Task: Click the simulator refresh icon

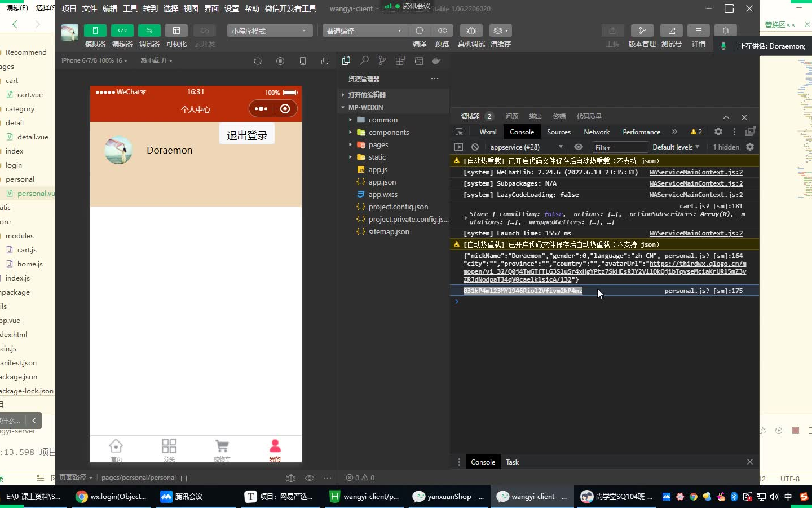Action: pos(258,61)
